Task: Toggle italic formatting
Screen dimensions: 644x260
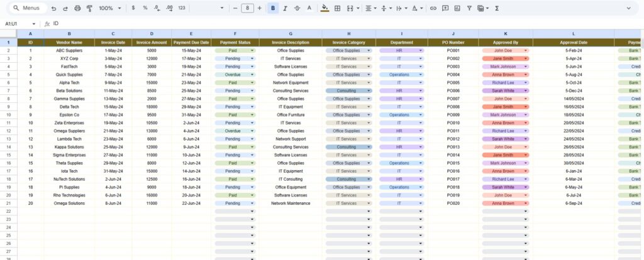Action: tap(285, 8)
